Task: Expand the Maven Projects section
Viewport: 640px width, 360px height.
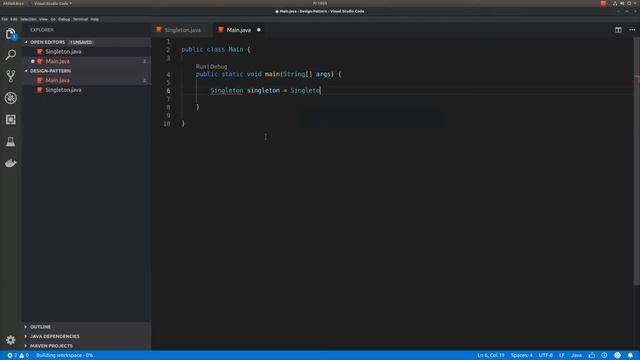Action: click(x=26, y=346)
